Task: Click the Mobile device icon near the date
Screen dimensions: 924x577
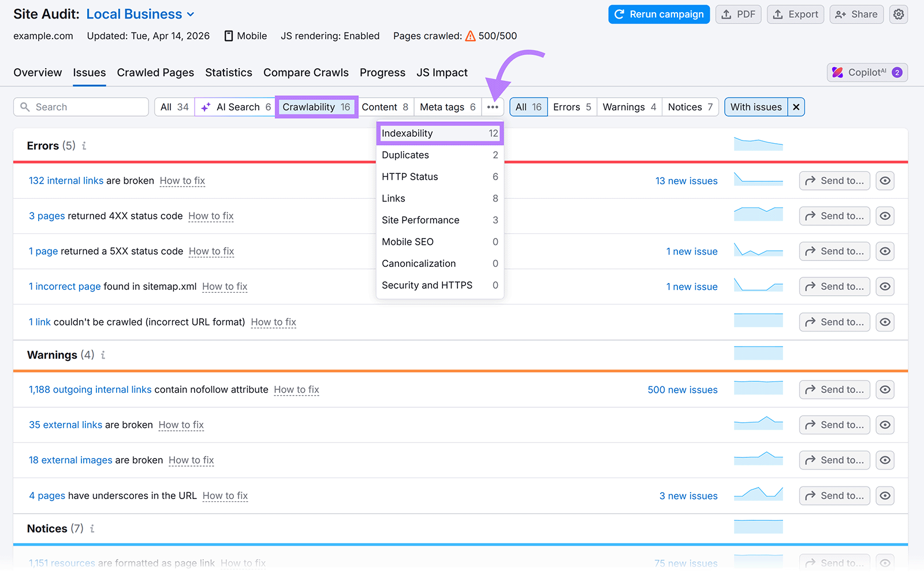Action: [x=229, y=36]
